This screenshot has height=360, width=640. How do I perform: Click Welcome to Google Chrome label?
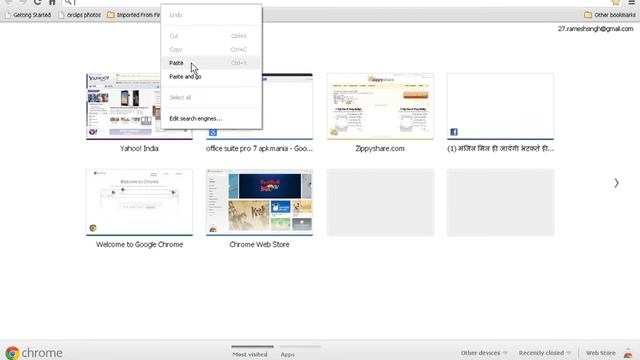tap(139, 244)
